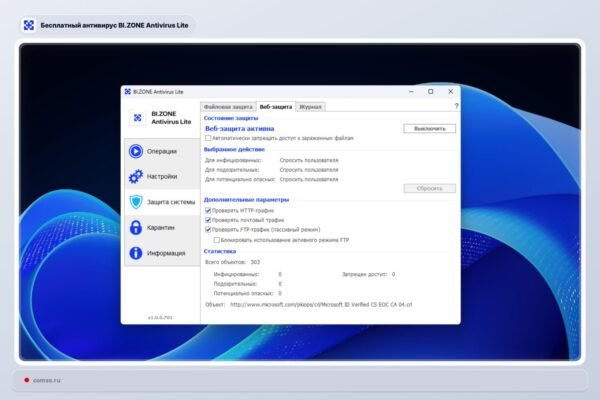
Task: Open the Карантин lock icon
Action: point(136,227)
